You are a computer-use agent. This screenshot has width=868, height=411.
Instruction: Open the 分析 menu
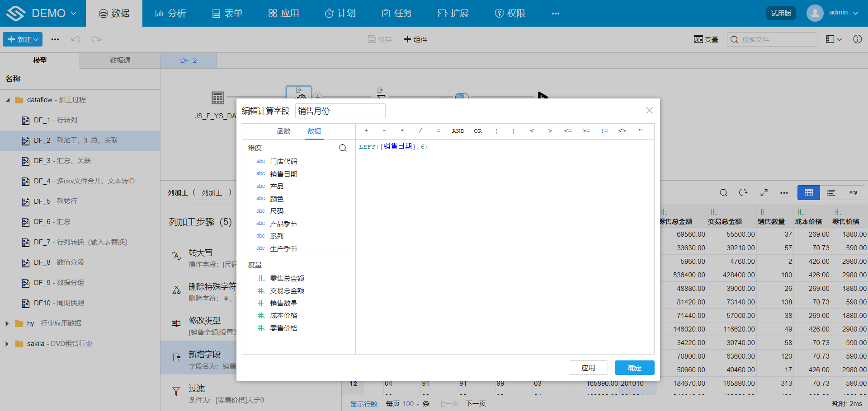tap(170, 13)
